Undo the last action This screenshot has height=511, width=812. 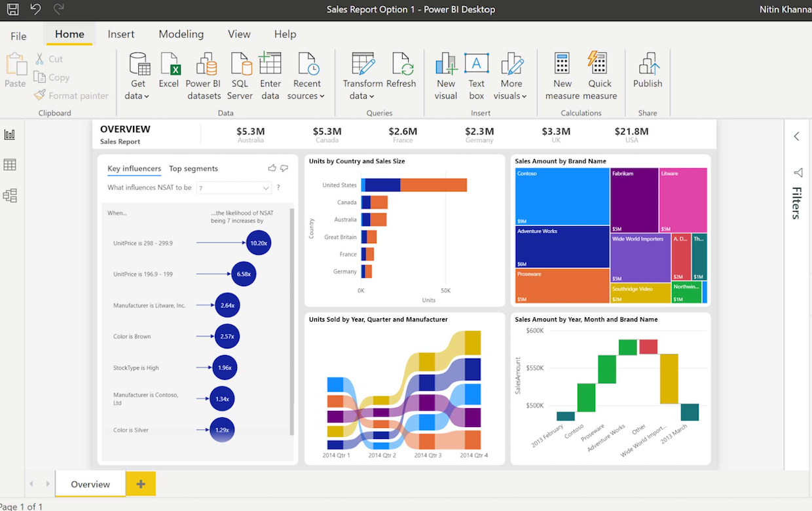[36, 9]
